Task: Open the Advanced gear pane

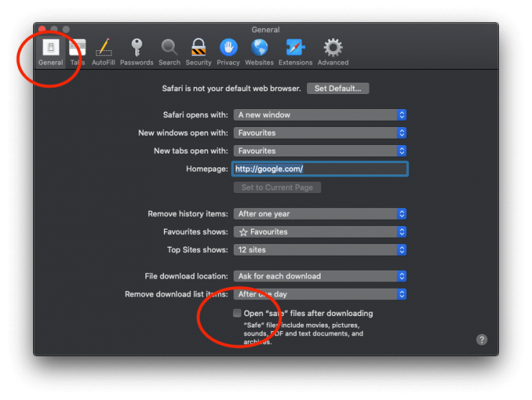Action: tap(333, 52)
